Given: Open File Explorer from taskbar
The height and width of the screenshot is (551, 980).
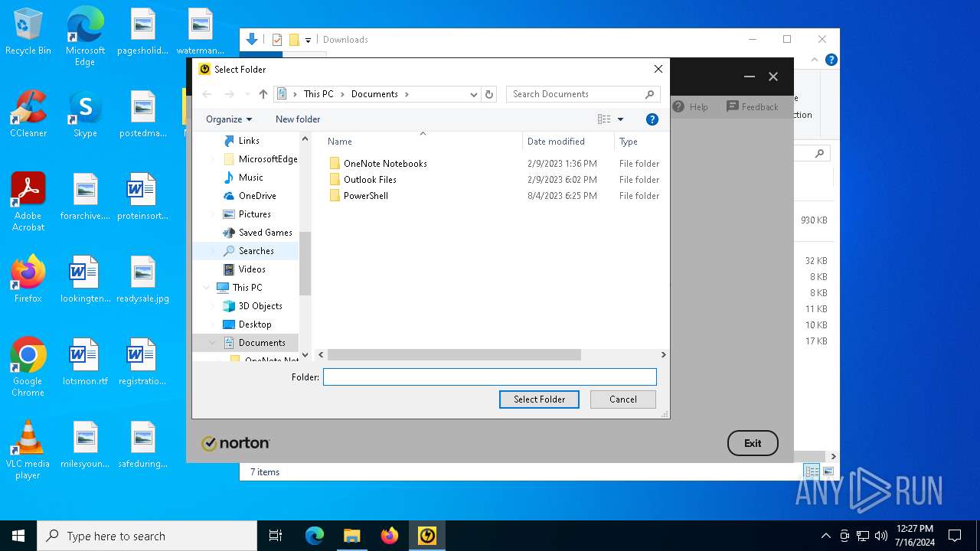Looking at the screenshot, I should tap(352, 536).
